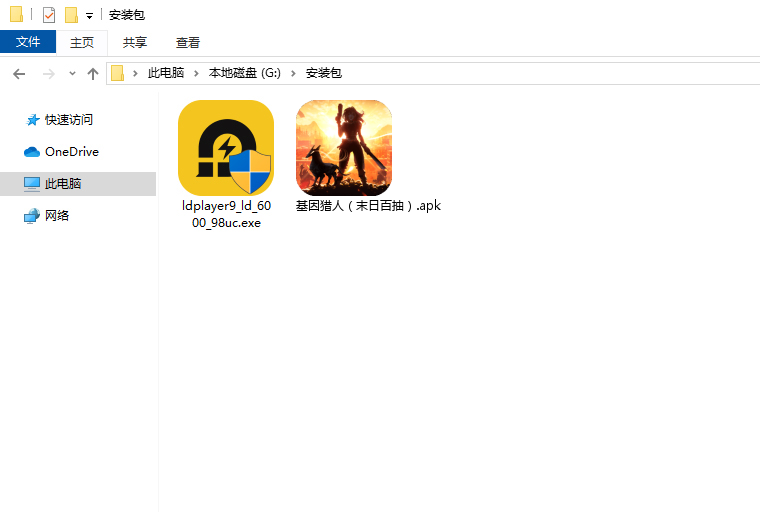Switch to the 查看 ribbon tab
This screenshot has width=760, height=512.
(188, 42)
